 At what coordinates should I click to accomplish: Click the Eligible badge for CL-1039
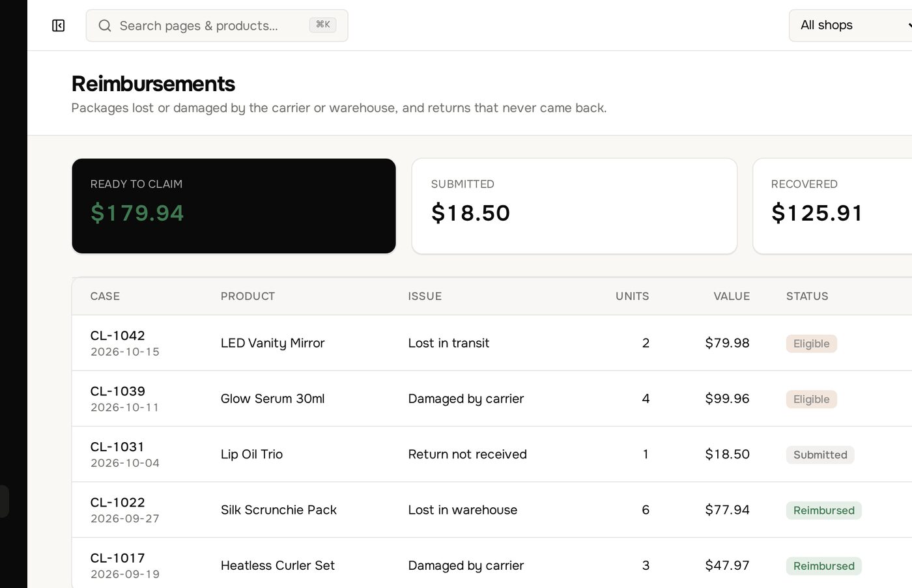(811, 399)
